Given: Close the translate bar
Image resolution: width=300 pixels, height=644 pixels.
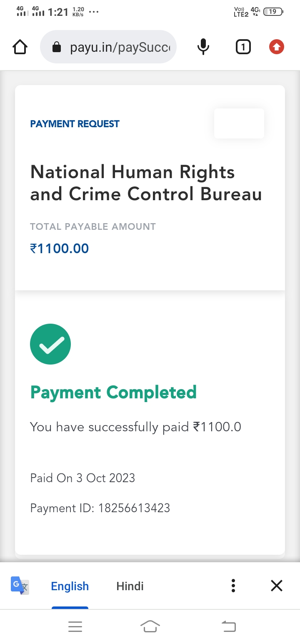Looking at the screenshot, I should (277, 586).
